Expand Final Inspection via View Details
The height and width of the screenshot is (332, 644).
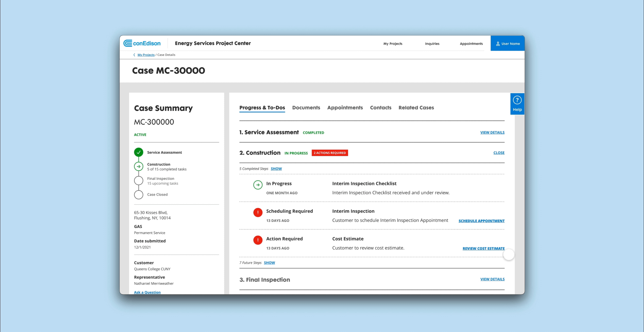[x=492, y=279]
